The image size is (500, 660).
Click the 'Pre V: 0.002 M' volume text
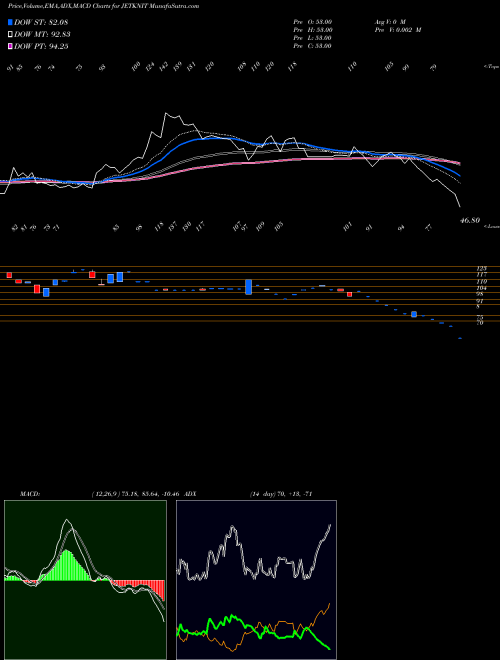click(397, 30)
